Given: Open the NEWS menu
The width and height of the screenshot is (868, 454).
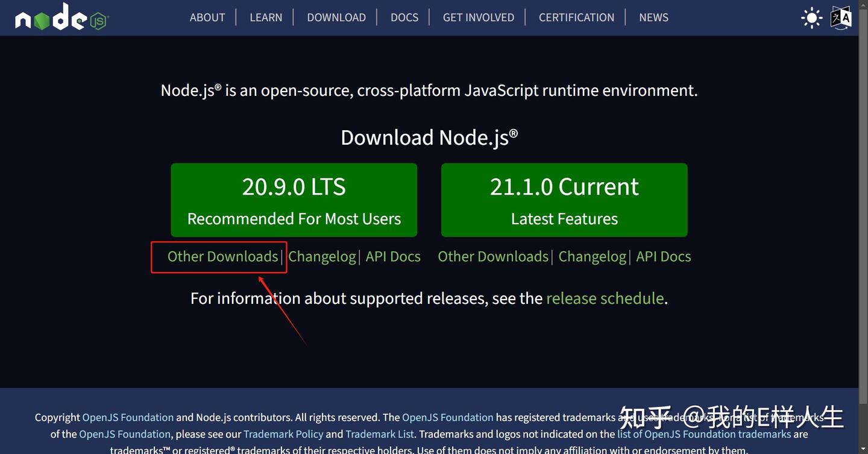Looking at the screenshot, I should (x=653, y=17).
